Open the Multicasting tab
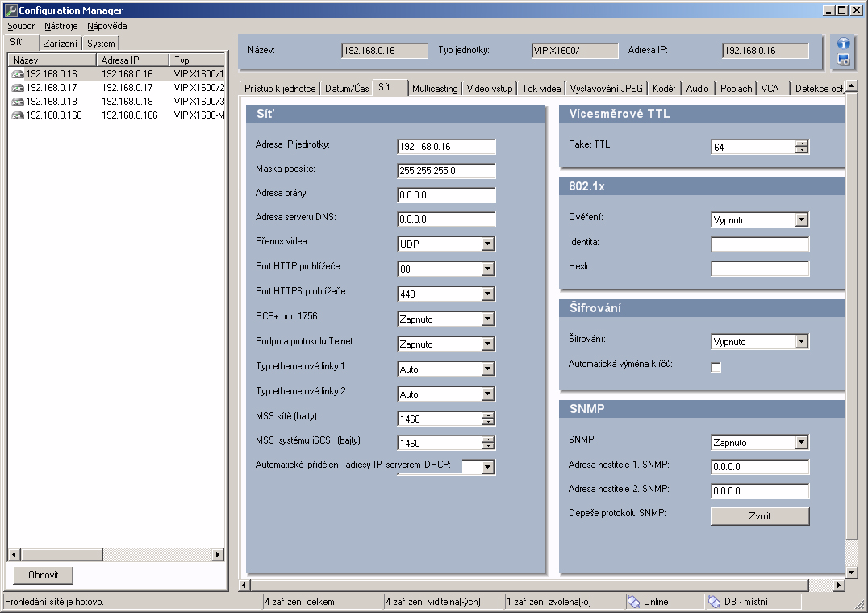Viewport: 868px width, 613px height. pos(435,89)
